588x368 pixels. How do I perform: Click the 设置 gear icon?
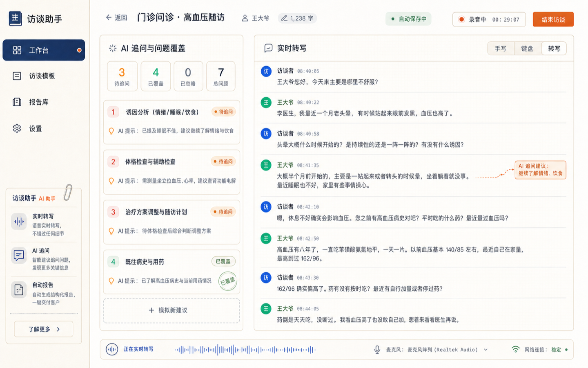click(17, 128)
